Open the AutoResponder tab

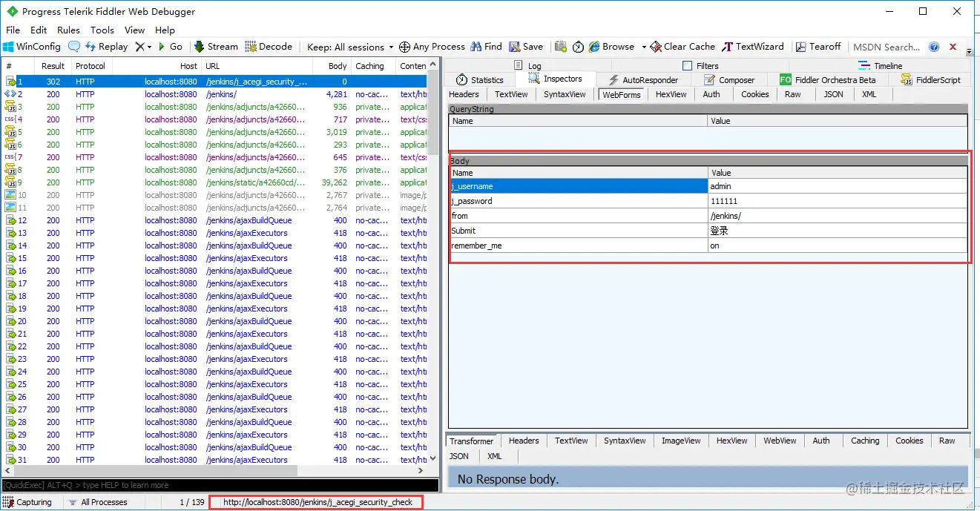642,79
